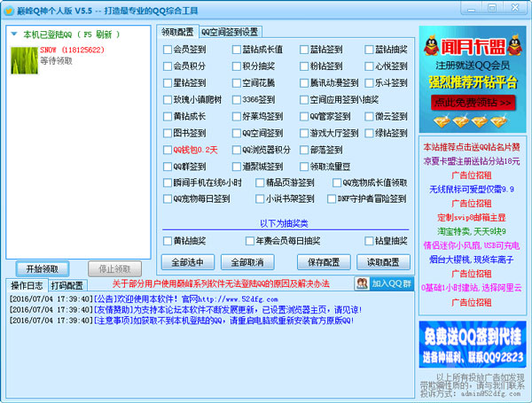
Task: Tick the 微云签到 checkbox
Action: pyautogui.click(x=369, y=116)
